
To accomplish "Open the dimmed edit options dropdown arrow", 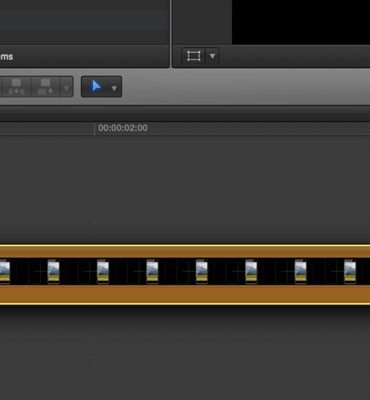I will (67, 88).
